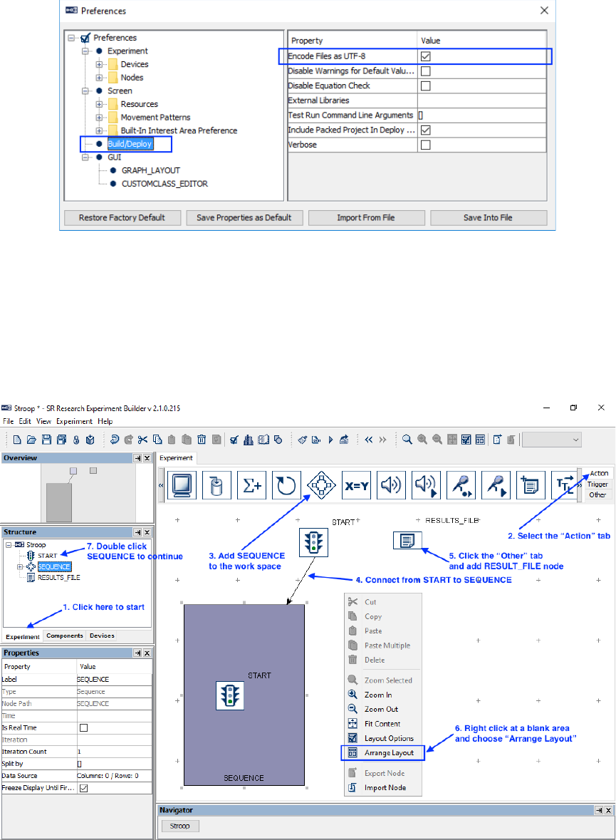Click the START traffic light node above sequence
Viewport: 616px width, 840px height.
coord(313,542)
